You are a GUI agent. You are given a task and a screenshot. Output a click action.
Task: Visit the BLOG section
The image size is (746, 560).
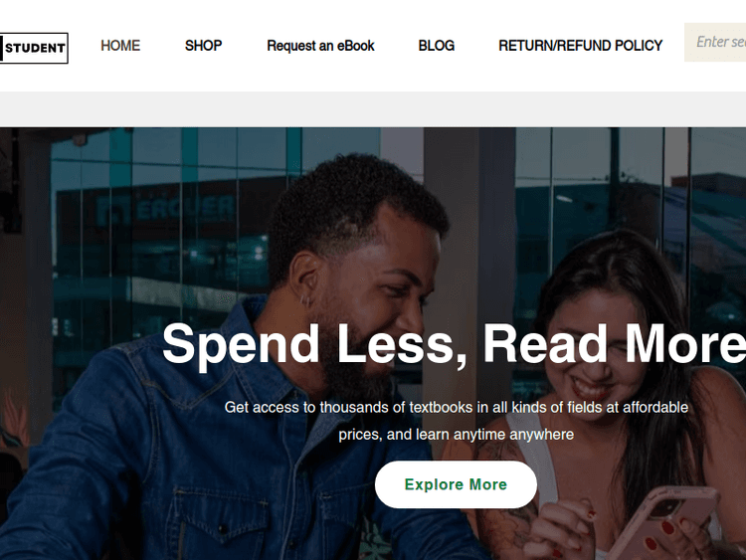(x=437, y=46)
